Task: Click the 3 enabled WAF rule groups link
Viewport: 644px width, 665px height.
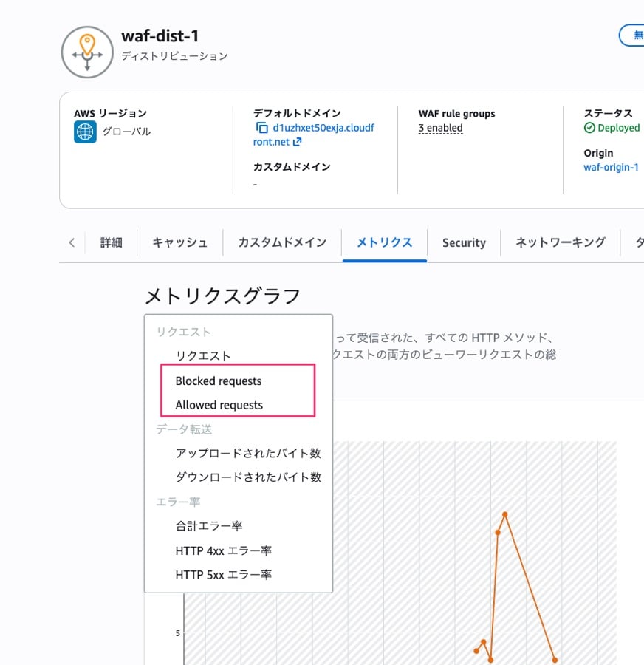Action: coord(440,128)
